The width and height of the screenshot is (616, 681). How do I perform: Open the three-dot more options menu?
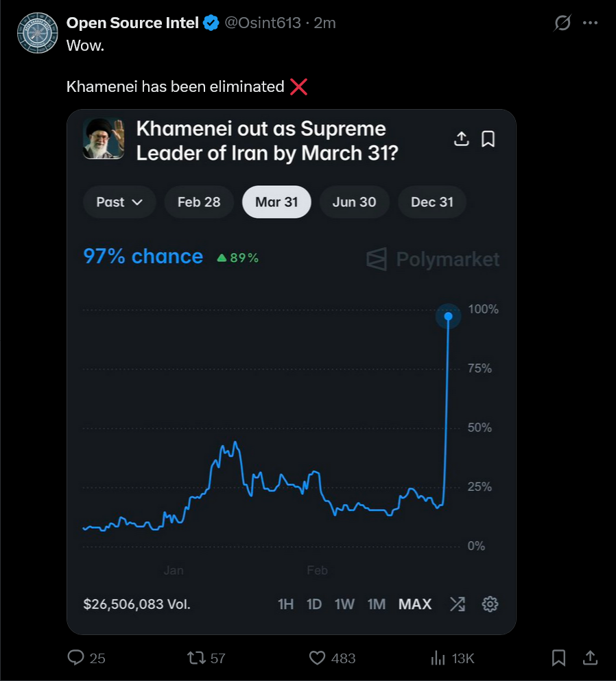pyautogui.click(x=590, y=23)
